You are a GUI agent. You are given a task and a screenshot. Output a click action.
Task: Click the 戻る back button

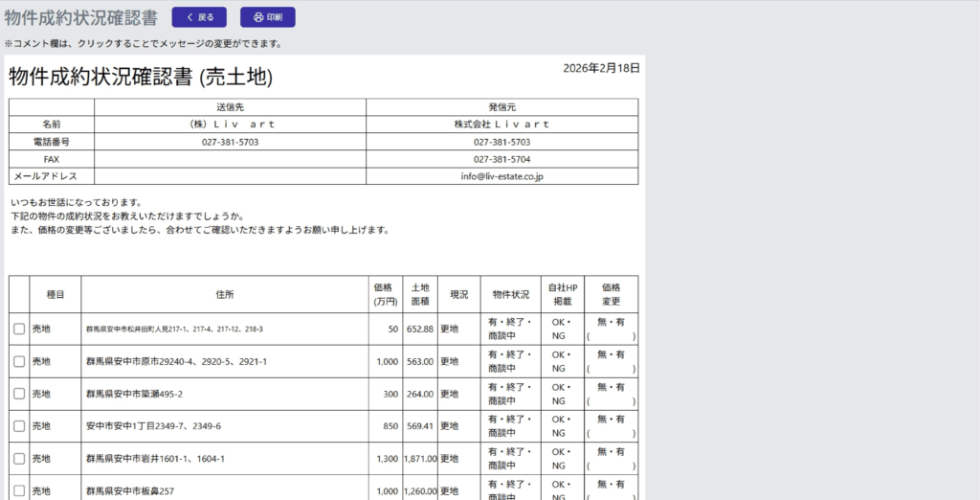pos(199,17)
